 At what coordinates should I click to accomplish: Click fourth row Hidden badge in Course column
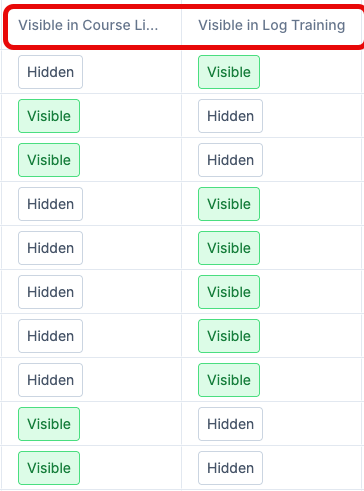point(50,204)
